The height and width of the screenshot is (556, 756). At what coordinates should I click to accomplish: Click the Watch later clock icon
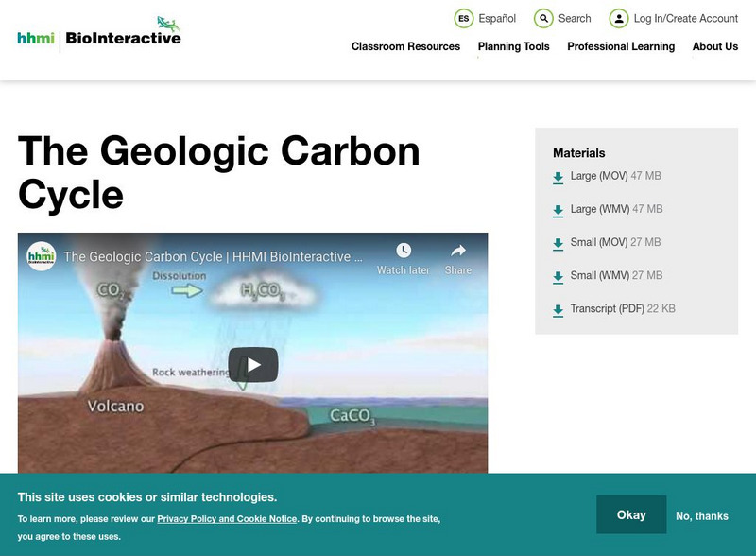[x=403, y=250]
